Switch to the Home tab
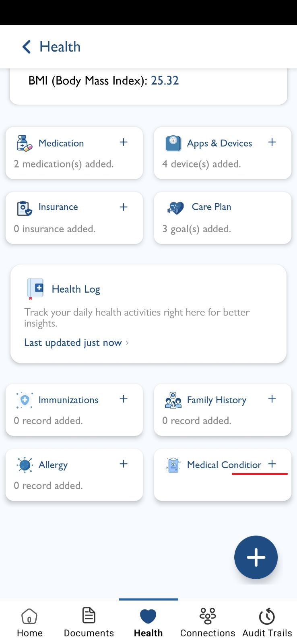Viewport: 297px width, 644px height. coord(29,622)
